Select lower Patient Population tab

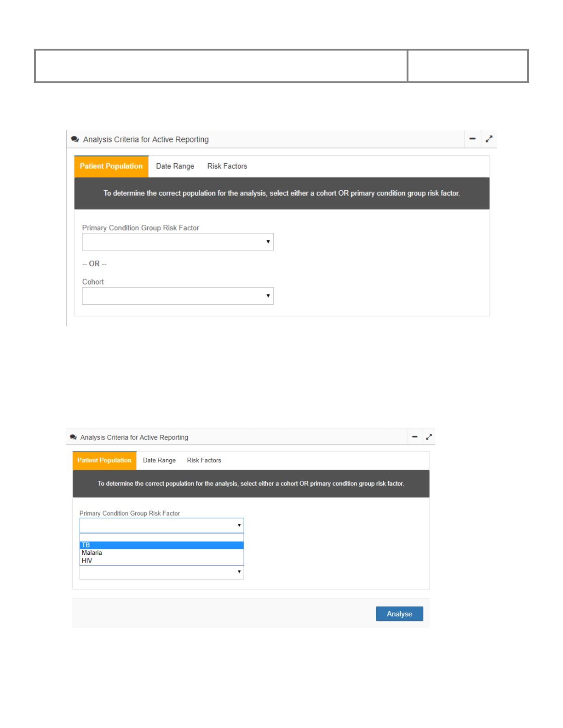click(104, 461)
